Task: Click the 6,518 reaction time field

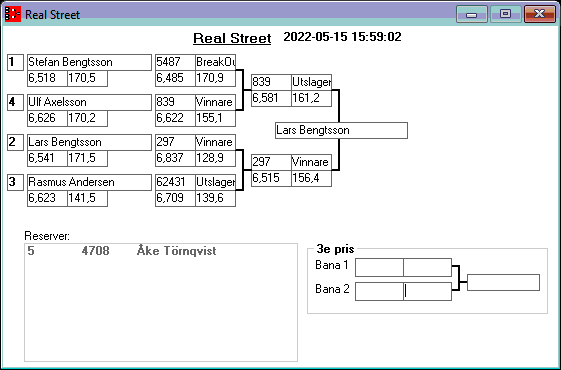Action: [47, 78]
